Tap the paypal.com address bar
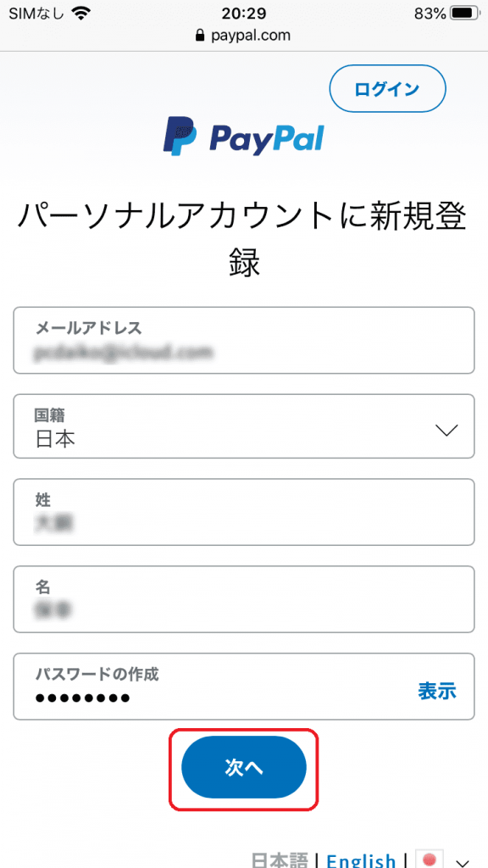The image size is (488, 868). (x=244, y=36)
